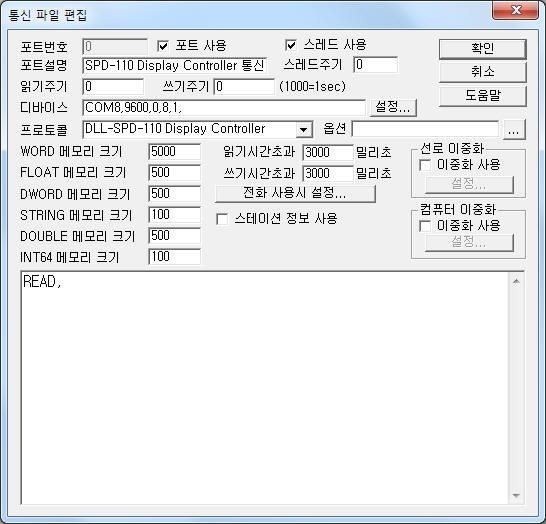
Task: Open 도움말 help button
Action: tap(482, 96)
